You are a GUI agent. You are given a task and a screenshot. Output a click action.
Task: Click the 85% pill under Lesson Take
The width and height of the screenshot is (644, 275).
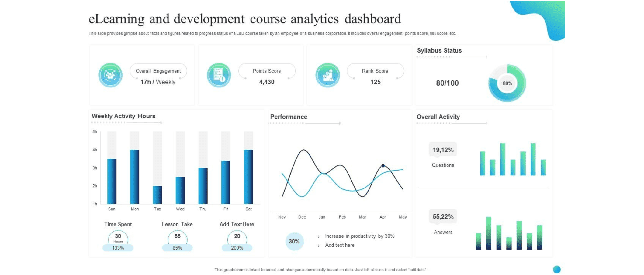[x=177, y=248]
